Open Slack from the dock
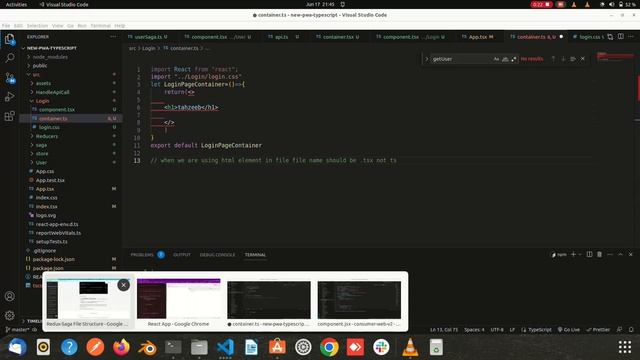640x360 pixels. pos(381,347)
